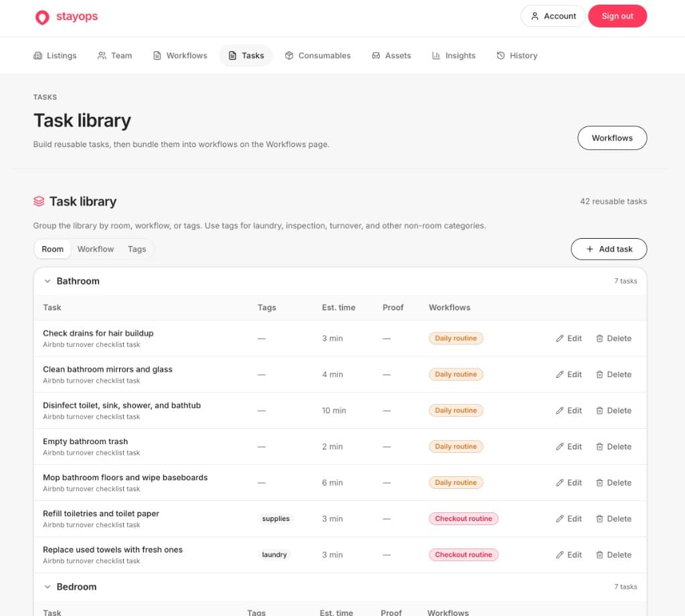Click the Workflows document icon in navigation

(157, 56)
